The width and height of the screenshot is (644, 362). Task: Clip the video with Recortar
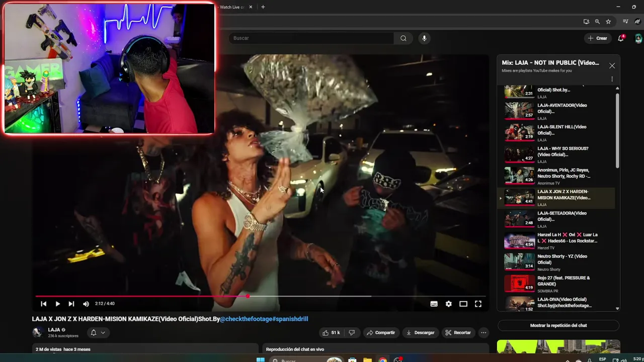[458, 332]
